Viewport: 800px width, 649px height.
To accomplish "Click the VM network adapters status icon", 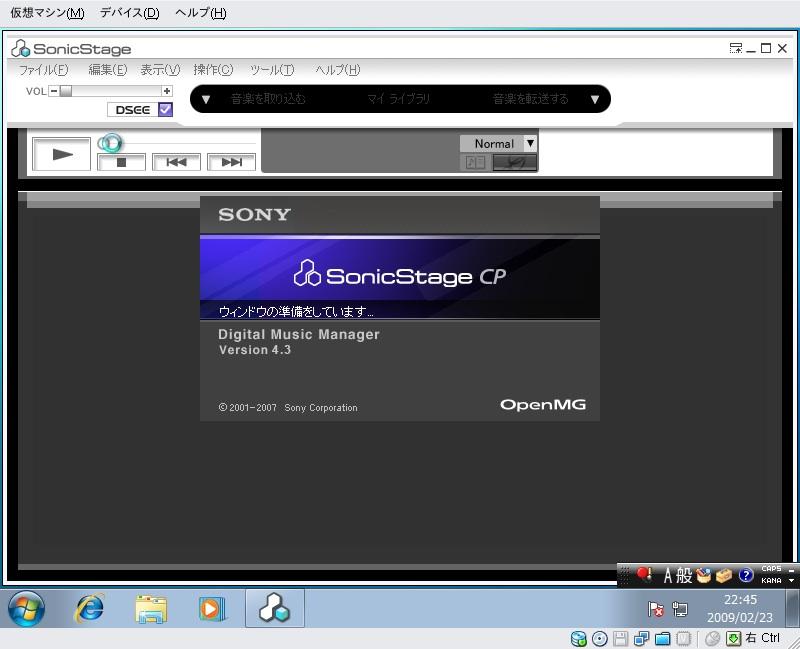I will coord(641,638).
